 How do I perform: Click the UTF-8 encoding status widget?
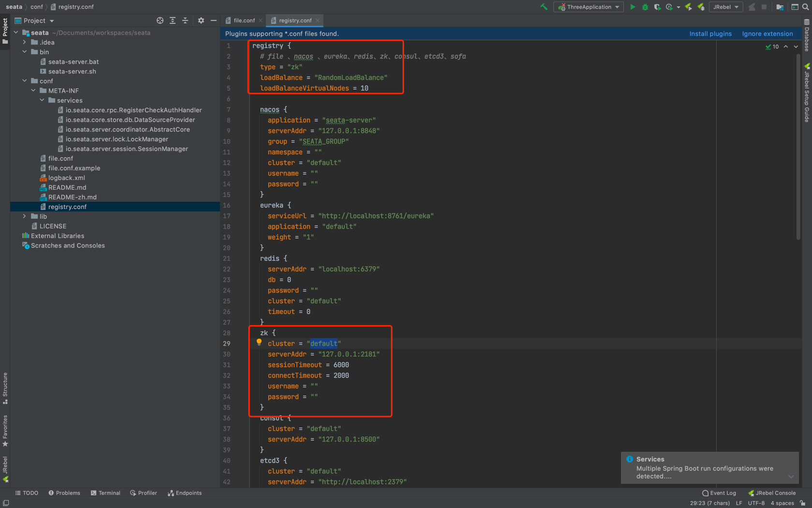pos(756,503)
